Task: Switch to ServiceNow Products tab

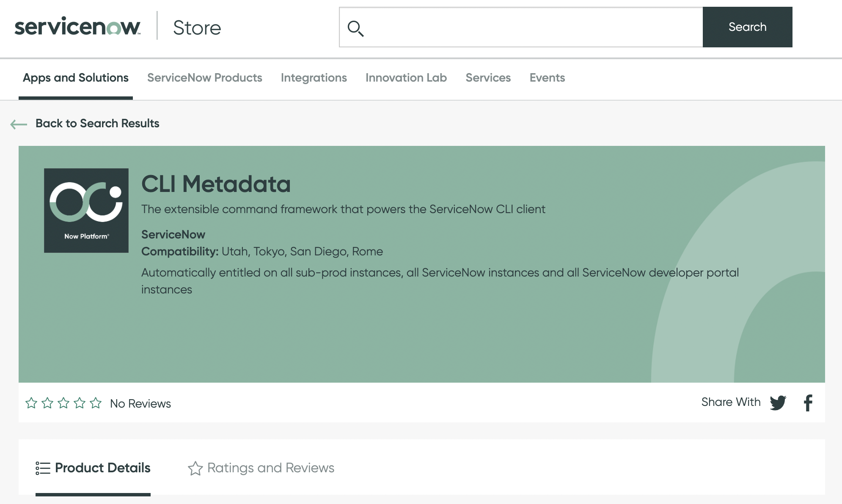Action: [x=204, y=78]
